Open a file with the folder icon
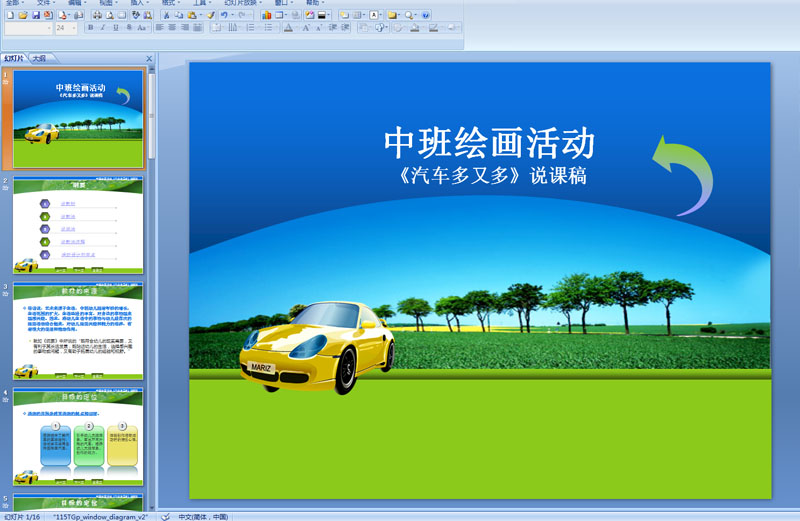Screen dimensions: 800x521 pos(23,15)
